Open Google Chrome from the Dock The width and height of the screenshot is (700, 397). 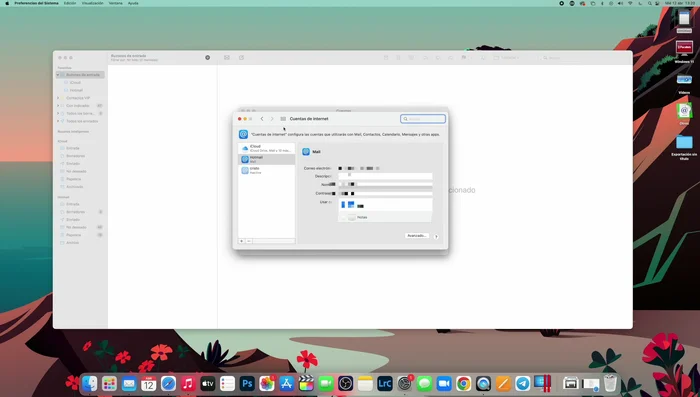[x=463, y=384]
